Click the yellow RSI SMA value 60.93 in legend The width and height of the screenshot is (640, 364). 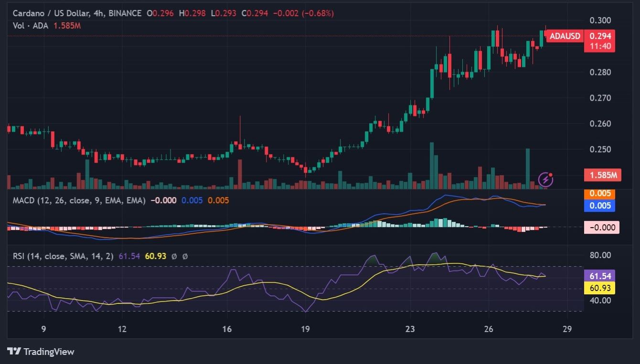click(156, 256)
